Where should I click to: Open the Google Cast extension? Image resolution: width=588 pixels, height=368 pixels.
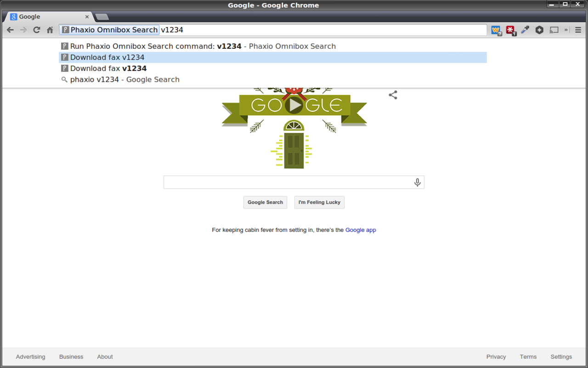pos(554,30)
